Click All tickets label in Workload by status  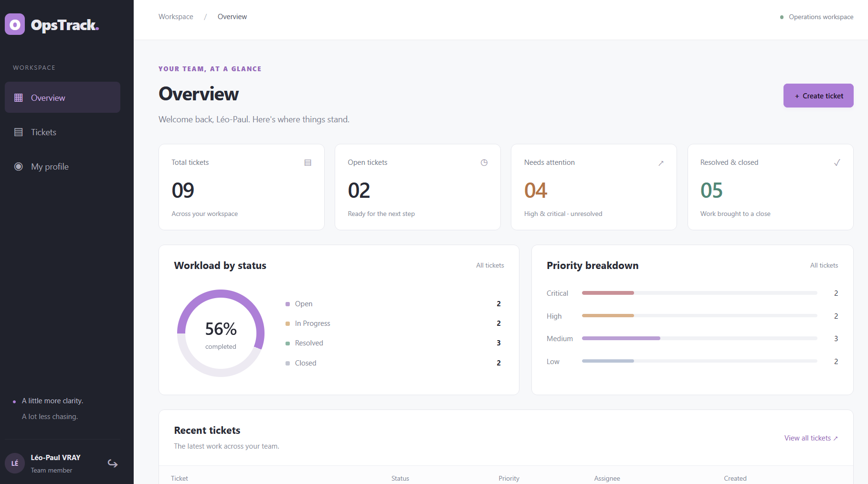click(x=490, y=265)
